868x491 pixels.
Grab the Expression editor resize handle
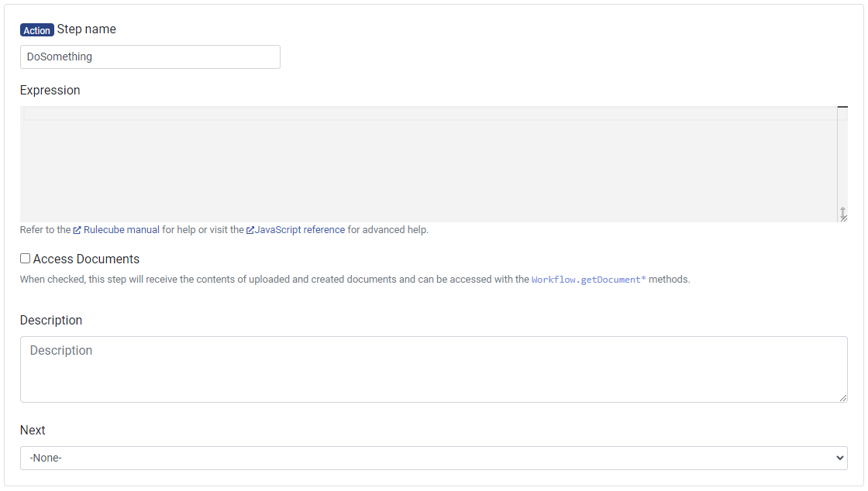tap(842, 215)
